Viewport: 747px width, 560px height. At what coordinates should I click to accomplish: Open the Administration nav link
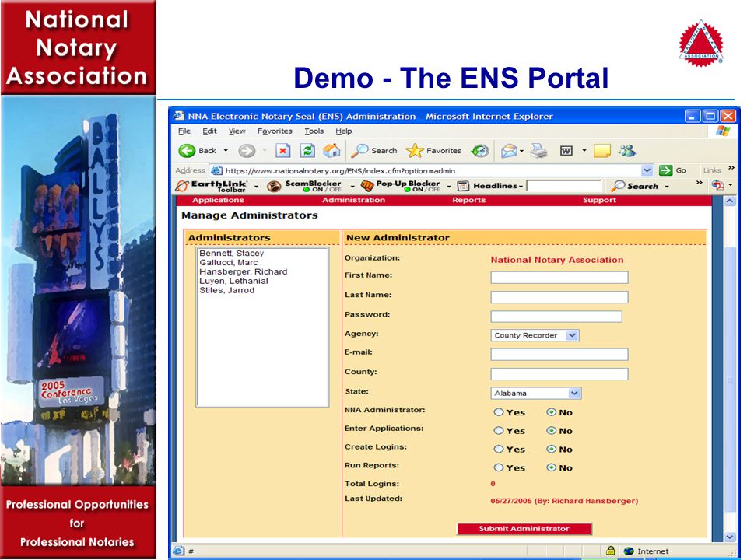point(353,200)
